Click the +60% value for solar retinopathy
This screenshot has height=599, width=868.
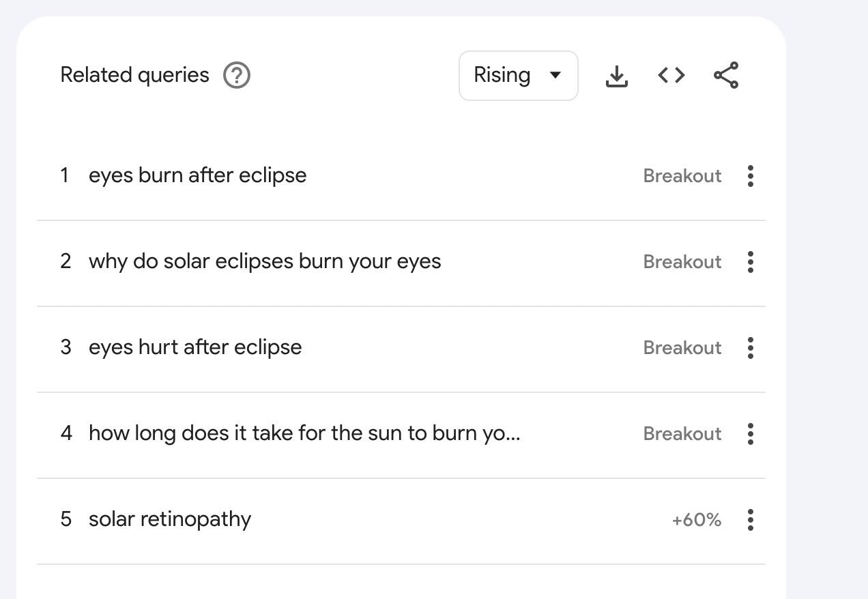[696, 520]
